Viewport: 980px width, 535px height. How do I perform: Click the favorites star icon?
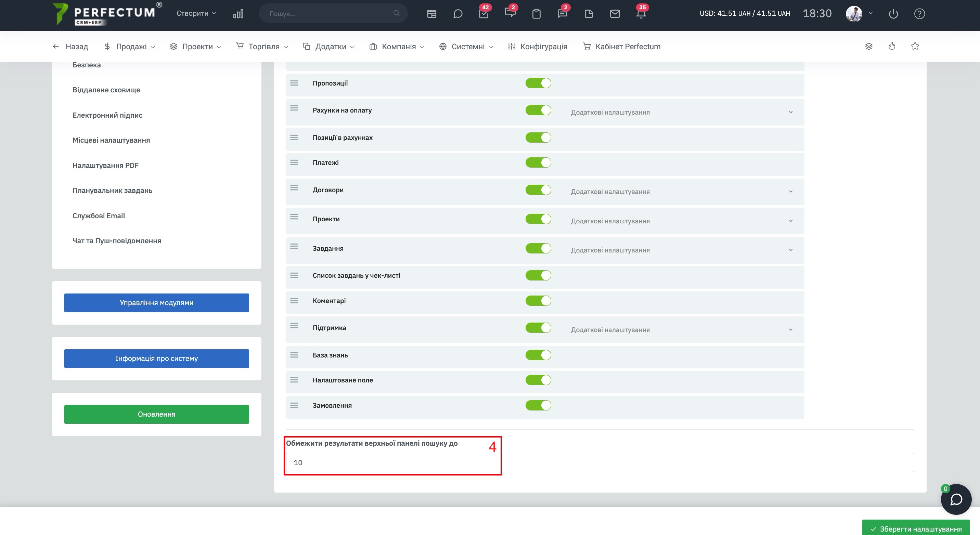point(915,47)
